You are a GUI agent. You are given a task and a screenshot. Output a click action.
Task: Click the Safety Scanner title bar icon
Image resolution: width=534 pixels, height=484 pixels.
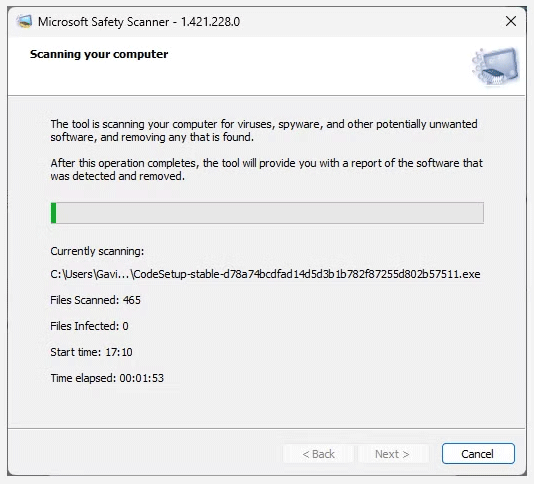click(24, 22)
